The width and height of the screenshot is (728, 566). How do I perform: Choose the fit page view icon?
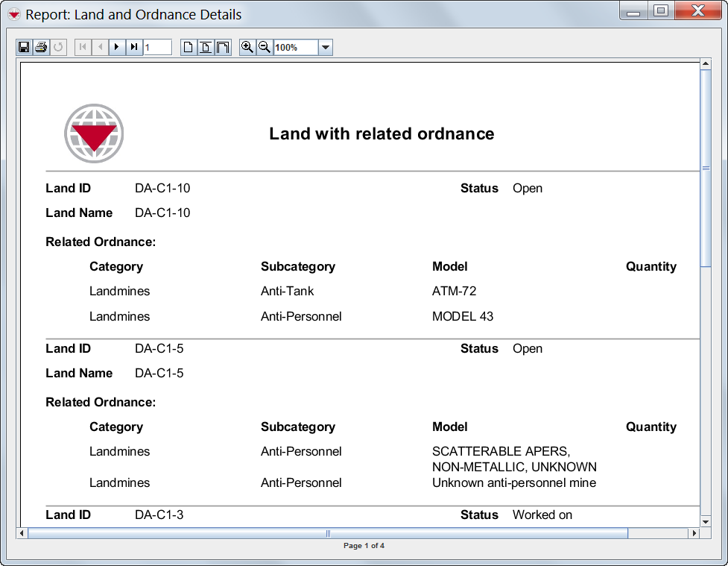(x=206, y=48)
